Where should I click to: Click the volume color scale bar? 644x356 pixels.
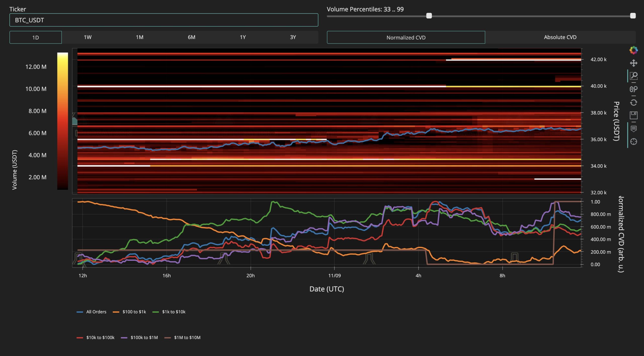coord(63,121)
